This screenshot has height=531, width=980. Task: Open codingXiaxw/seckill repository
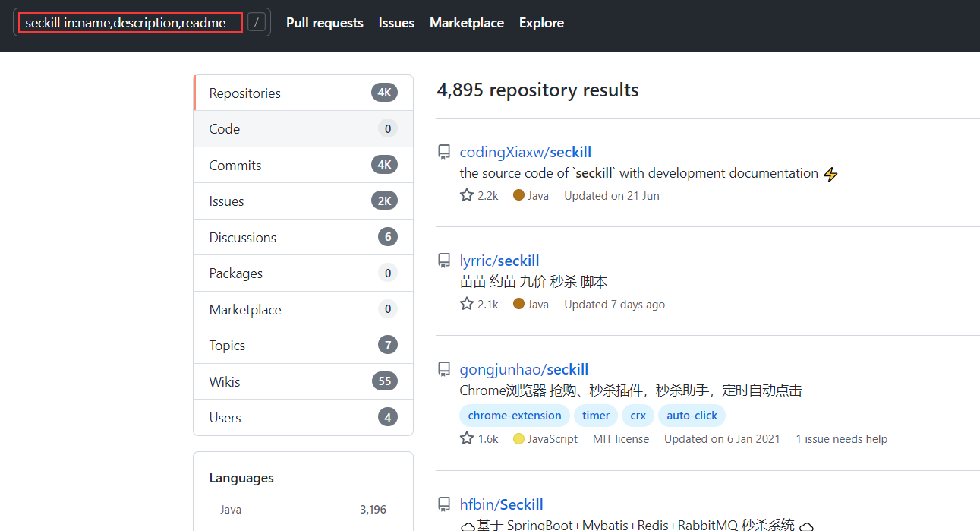click(x=525, y=152)
